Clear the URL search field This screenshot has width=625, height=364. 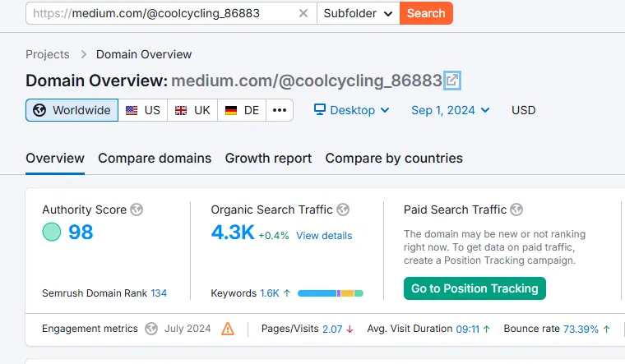[303, 13]
